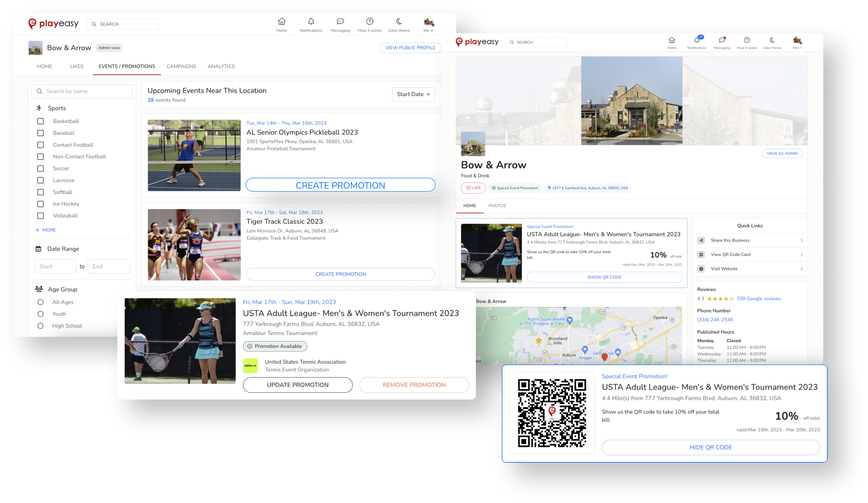This screenshot has height=503, width=868.
Task: Check the Lacrosse checkbox
Action: point(41,181)
